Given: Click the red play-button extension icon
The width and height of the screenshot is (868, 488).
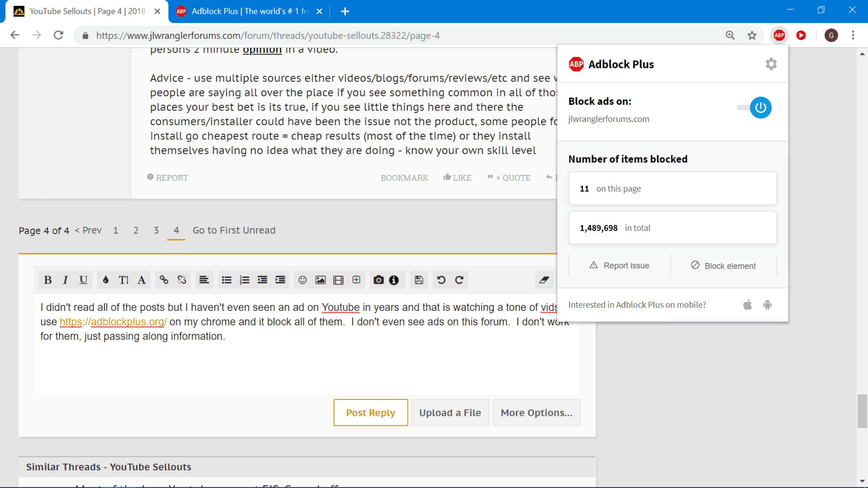Looking at the screenshot, I should (801, 35).
